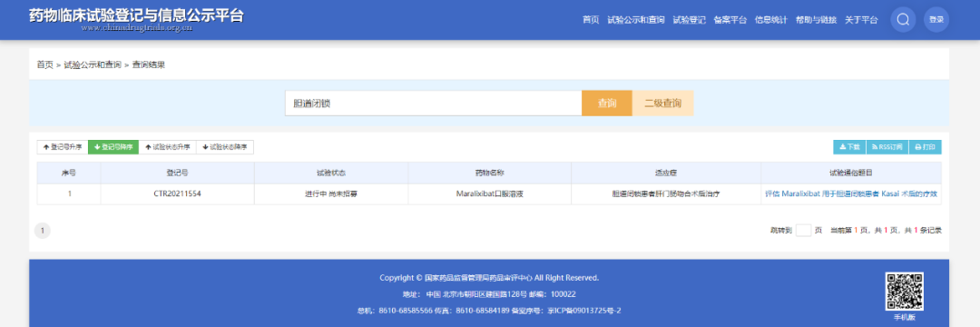Open 信息统计 navigation item
The height and width of the screenshot is (327, 980).
click(x=770, y=20)
